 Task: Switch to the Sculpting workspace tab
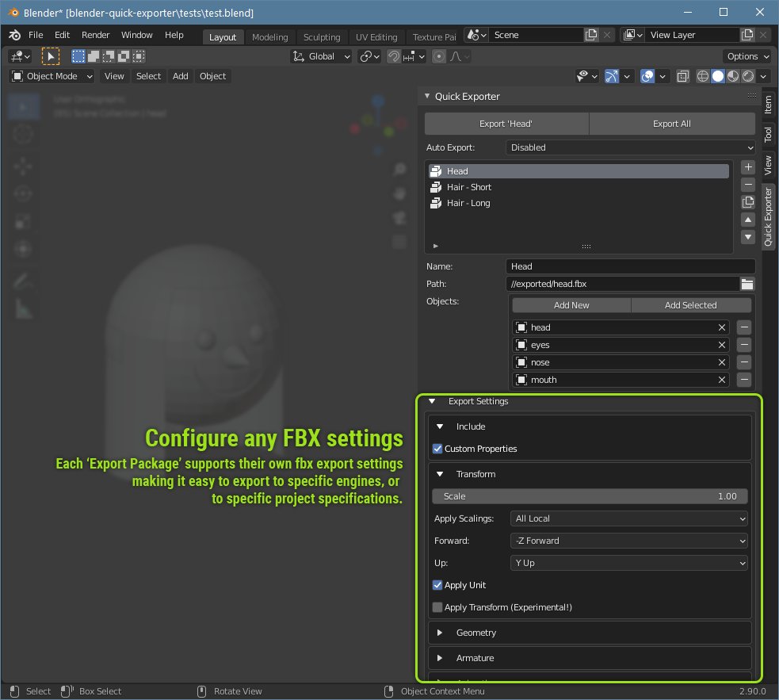pyautogui.click(x=322, y=37)
